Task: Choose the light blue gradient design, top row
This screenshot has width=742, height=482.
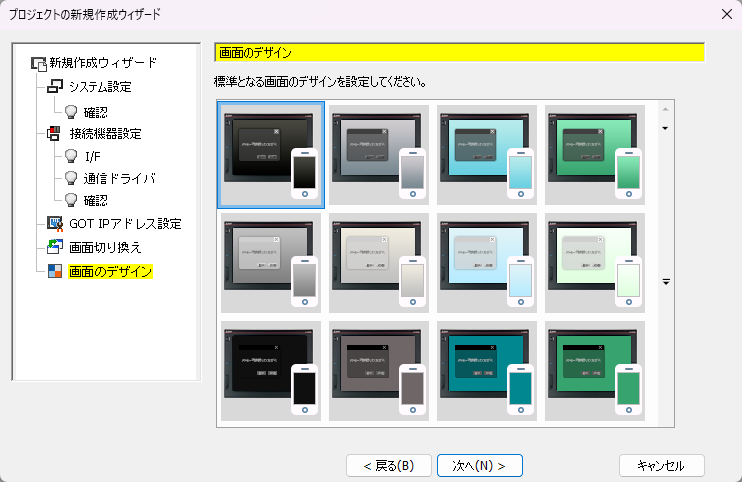Action: click(x=487, y=154)
